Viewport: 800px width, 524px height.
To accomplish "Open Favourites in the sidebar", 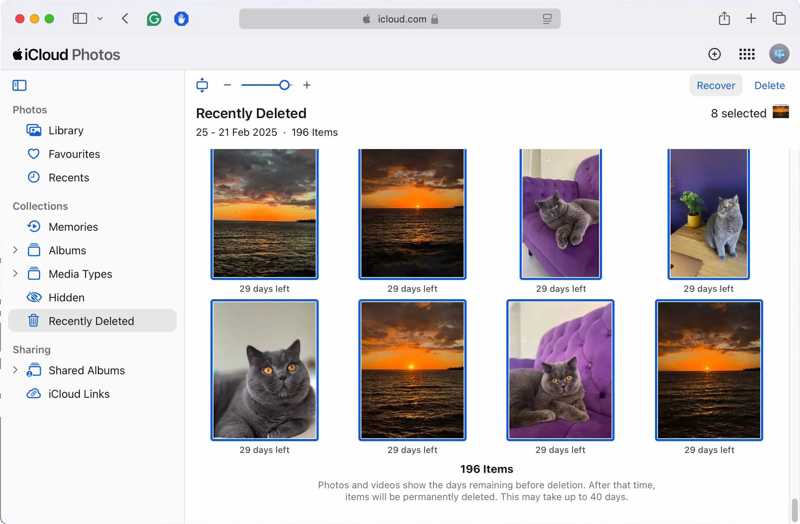I will click(74, 154).
